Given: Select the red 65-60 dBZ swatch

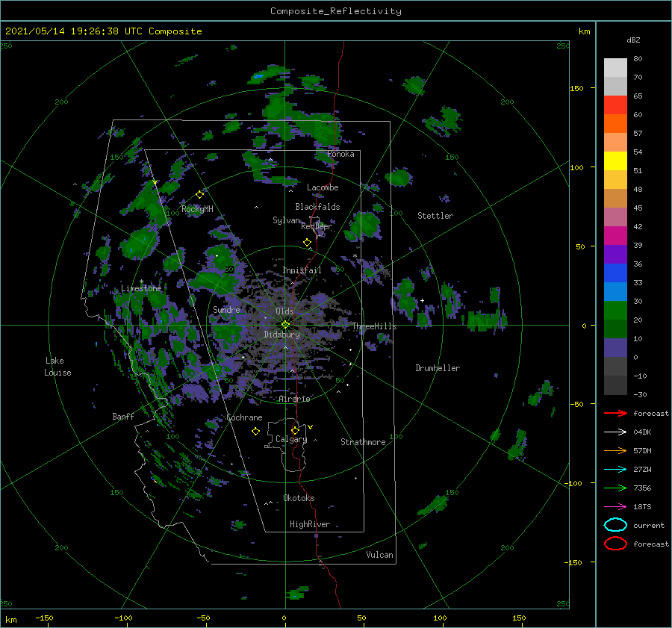Looking at the screenshot, I should click(x=615, y=105).
